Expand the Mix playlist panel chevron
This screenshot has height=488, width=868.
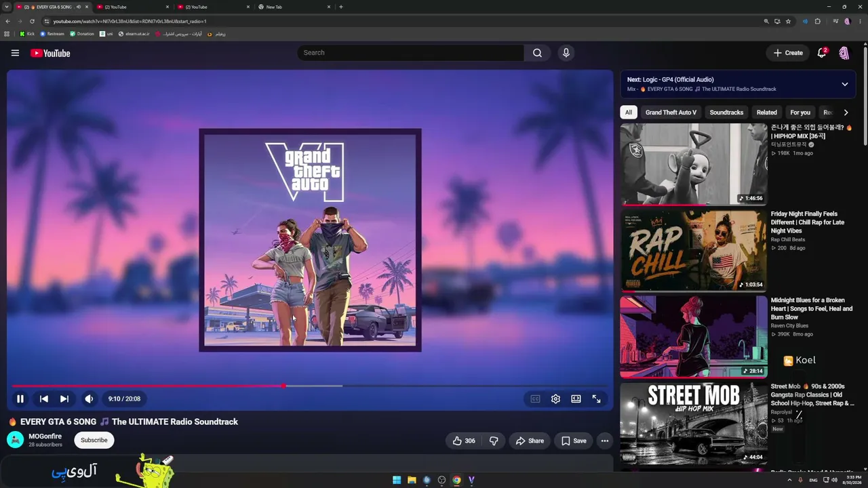pos(845,84)
